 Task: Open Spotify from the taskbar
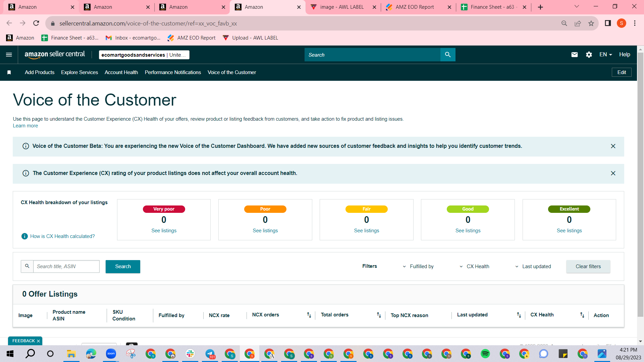click(485, 354)
